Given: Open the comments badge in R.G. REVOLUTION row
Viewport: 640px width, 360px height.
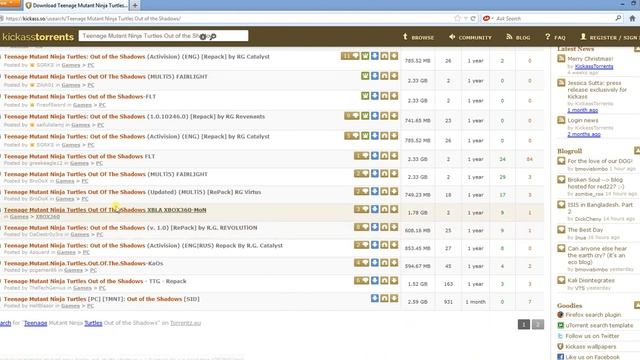Looking at the screenshot, I should point(362,227).
